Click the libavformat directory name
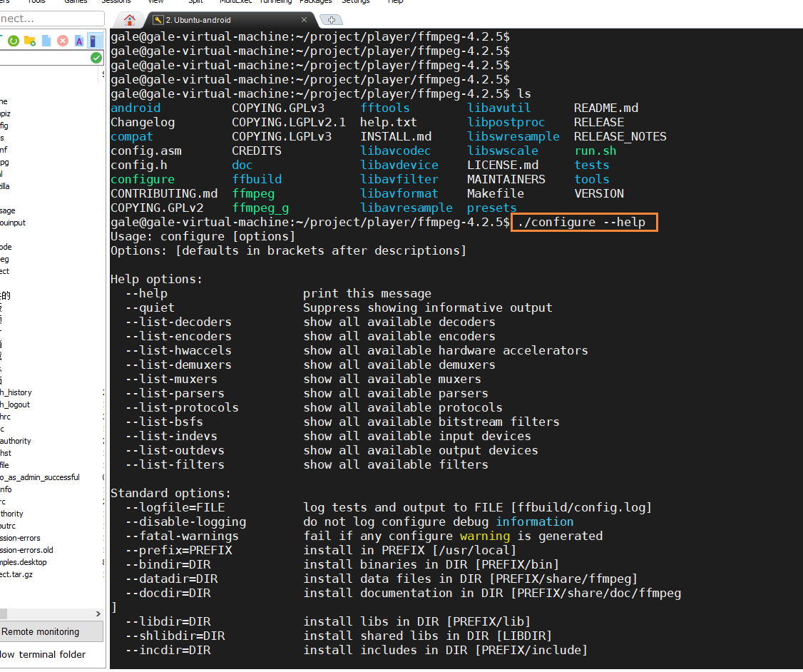 point(399,193)
